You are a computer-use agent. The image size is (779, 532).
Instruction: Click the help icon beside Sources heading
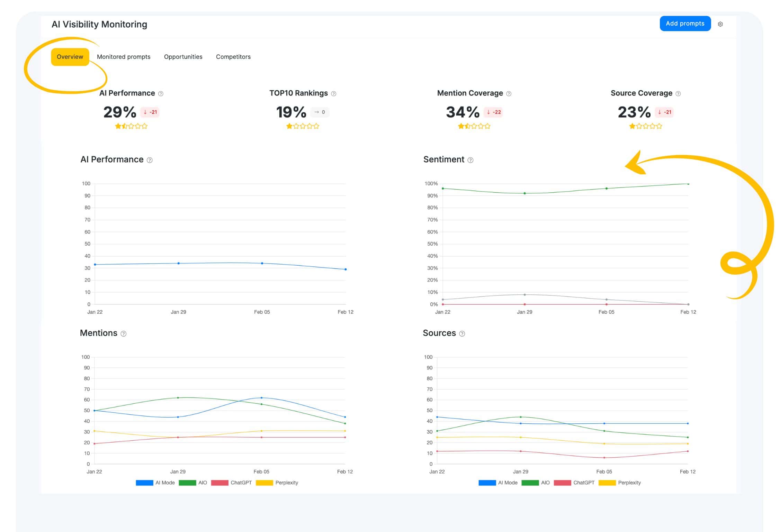point(462,333)
